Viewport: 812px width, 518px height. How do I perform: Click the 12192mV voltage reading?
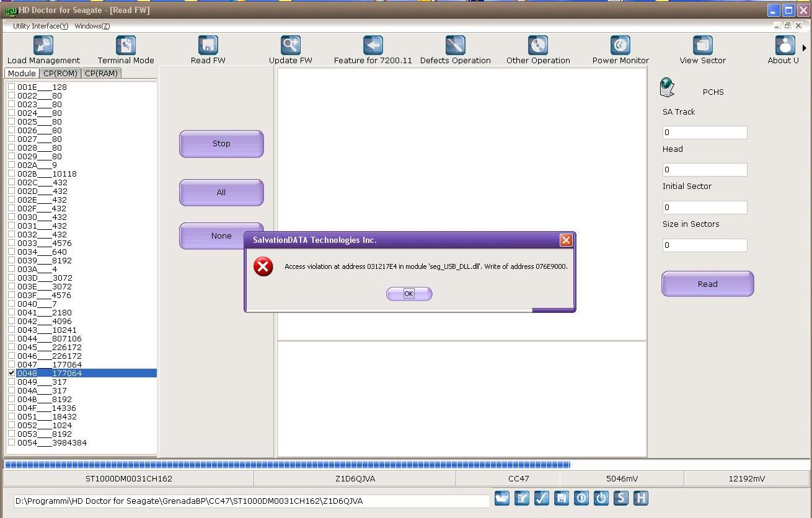pos(746,478)
